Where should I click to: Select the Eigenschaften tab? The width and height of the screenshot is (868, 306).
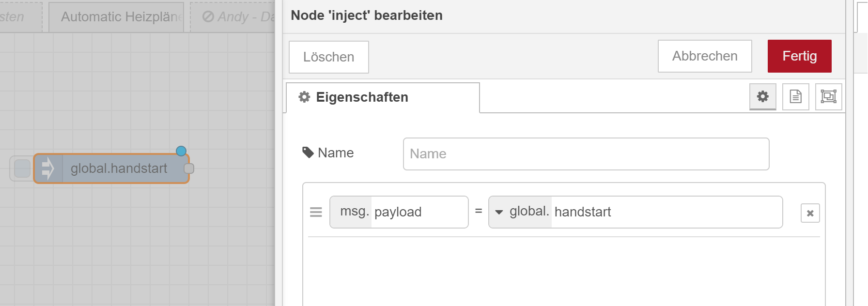coord(383,97)
